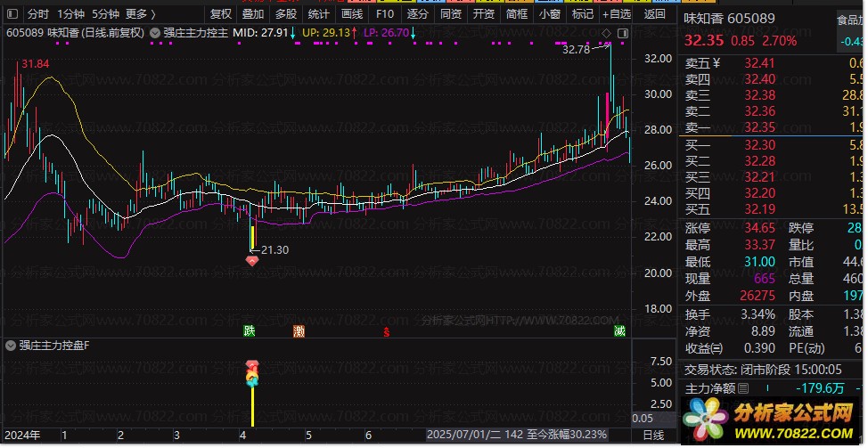Image resolution: width=868 pixels, height=448 pixels.
Task: Click the stock title 味知香 605089
Action: 730,19
